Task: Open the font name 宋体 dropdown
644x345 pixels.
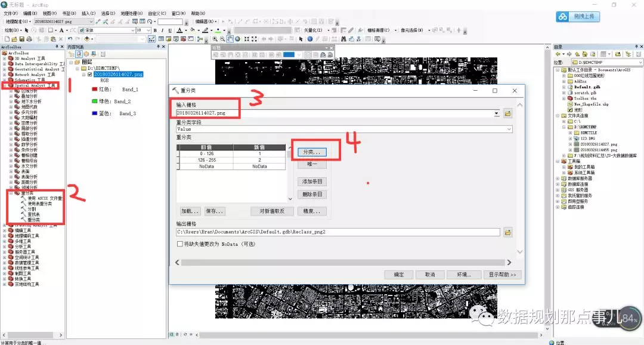Action: [132, 30]
